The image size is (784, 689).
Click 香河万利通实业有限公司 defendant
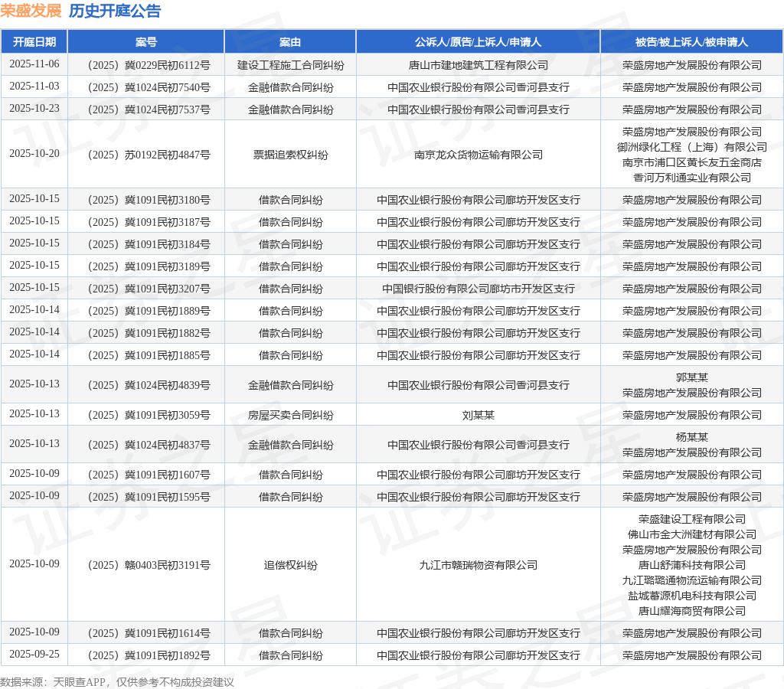[x=691, y=178]
